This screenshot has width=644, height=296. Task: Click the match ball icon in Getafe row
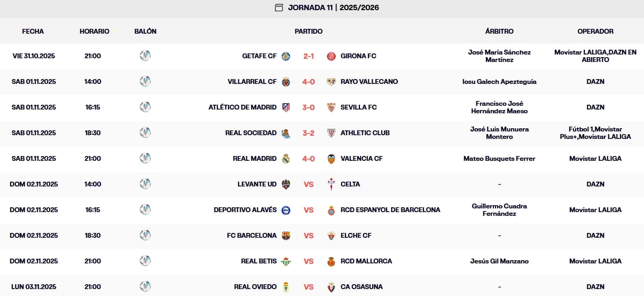click(145, 56)
